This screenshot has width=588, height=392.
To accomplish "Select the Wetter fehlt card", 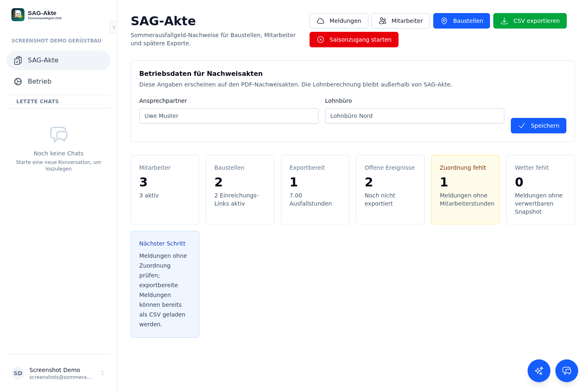I will (x=541, y=190).
